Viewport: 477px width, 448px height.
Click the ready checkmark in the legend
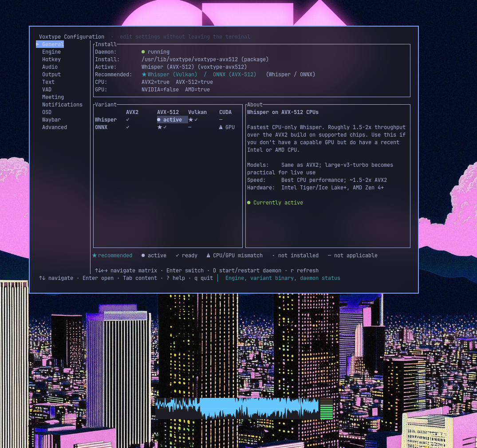[177, 255]
